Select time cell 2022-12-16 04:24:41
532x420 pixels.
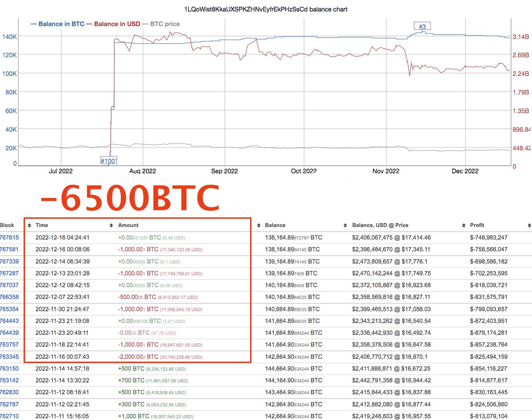pyautogui.click(x=63, y=238)
